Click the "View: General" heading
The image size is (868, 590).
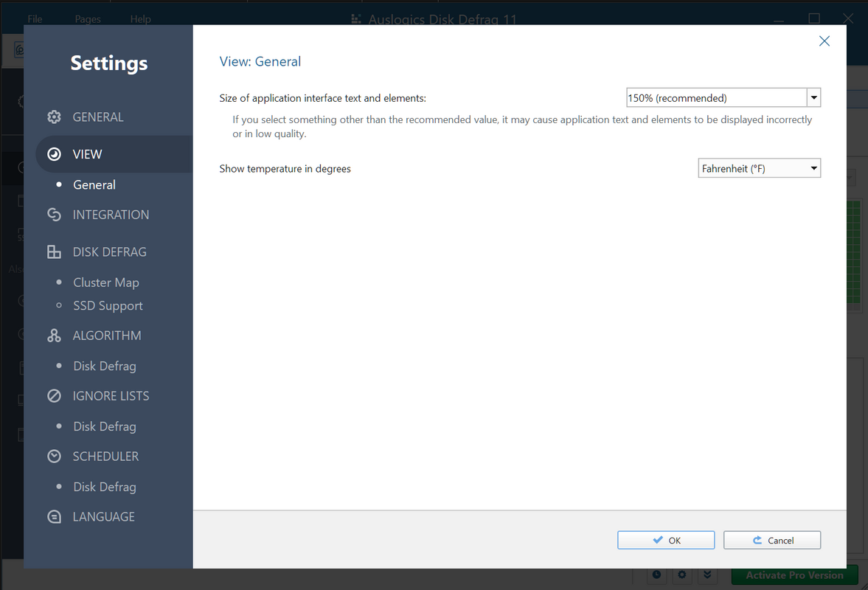pos(260,61)
